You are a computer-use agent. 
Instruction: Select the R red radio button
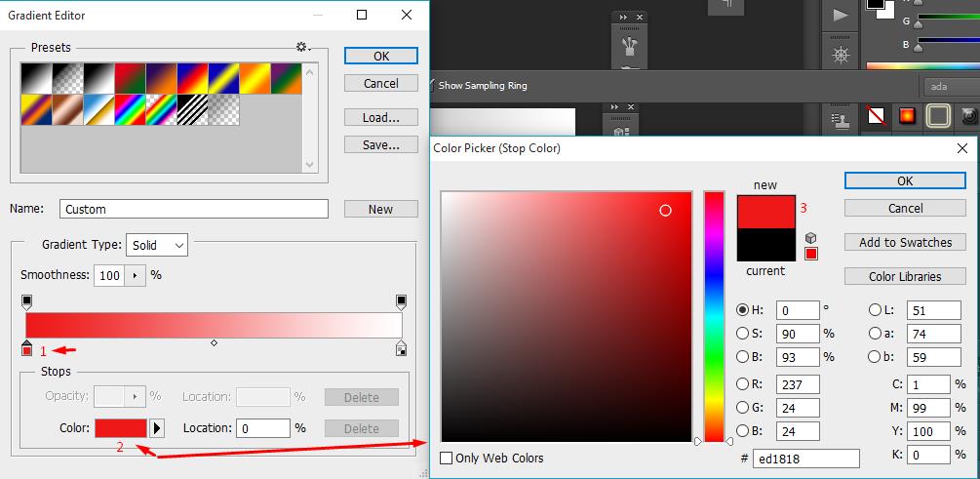[742, 384]
